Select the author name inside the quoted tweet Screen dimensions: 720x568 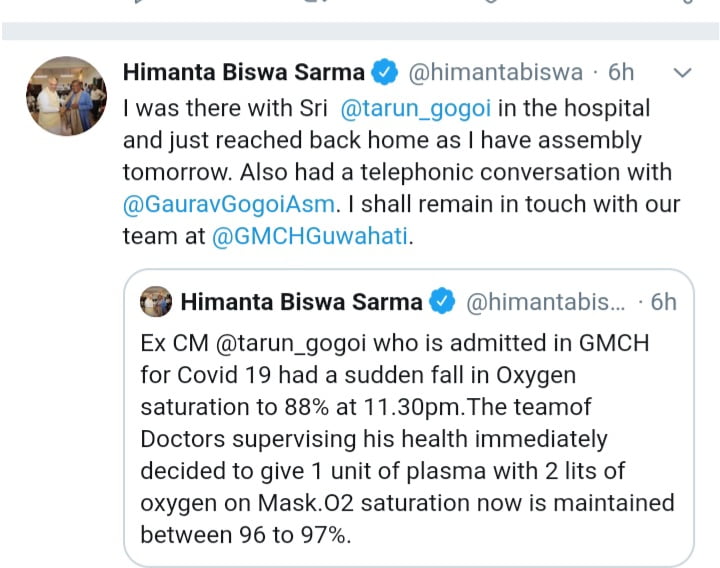pos(301,301)
